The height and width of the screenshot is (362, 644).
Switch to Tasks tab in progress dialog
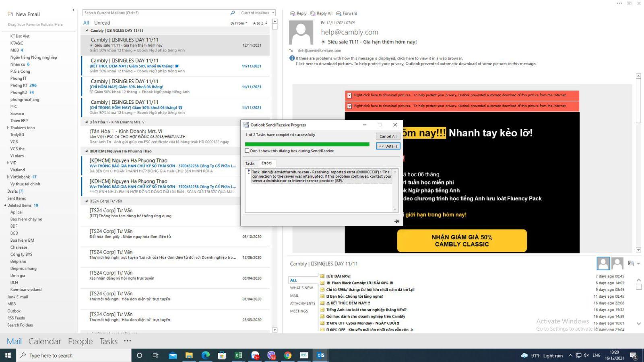(250, 163)
